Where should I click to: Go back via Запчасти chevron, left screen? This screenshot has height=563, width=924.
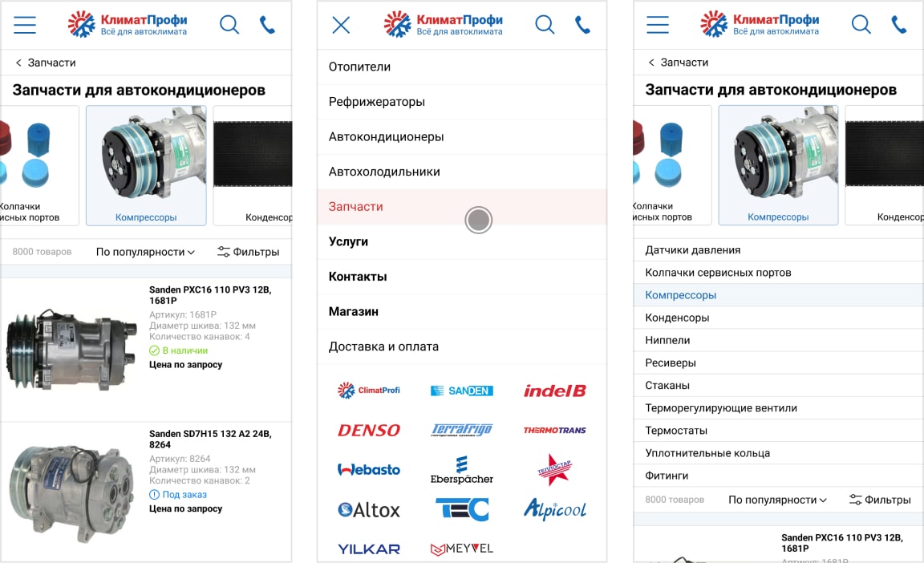coord(46,63)
